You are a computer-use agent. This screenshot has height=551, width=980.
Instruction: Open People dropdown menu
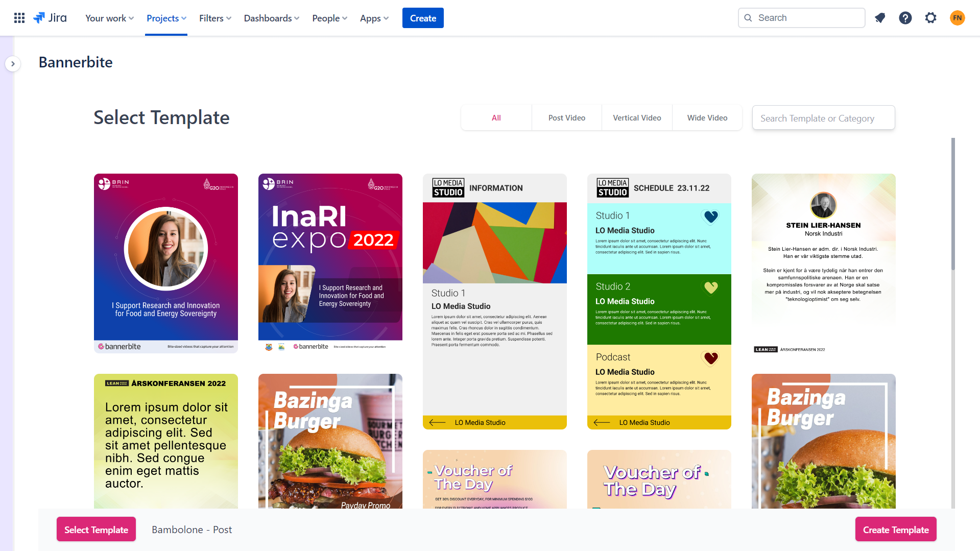click(x=329, y=18)
